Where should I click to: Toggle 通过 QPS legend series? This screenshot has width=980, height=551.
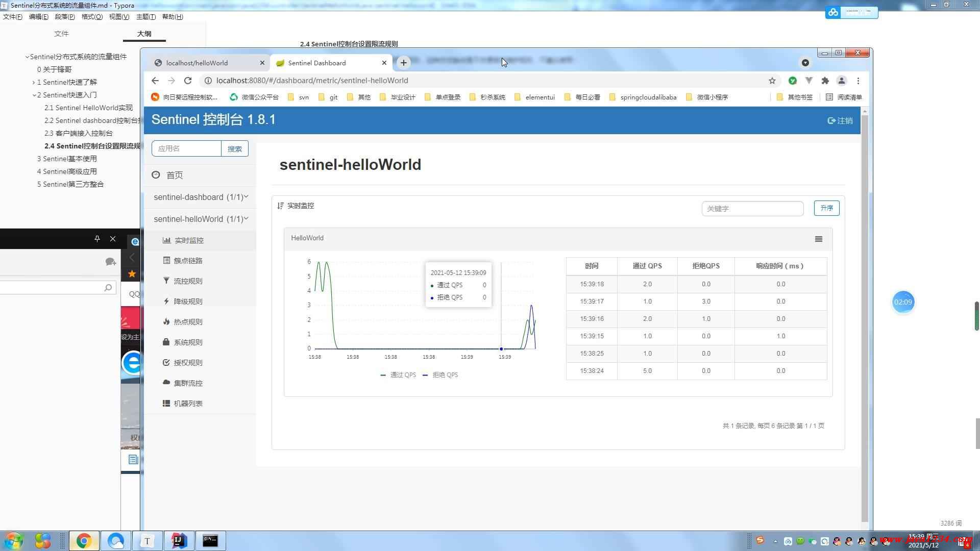pos(398,375)
